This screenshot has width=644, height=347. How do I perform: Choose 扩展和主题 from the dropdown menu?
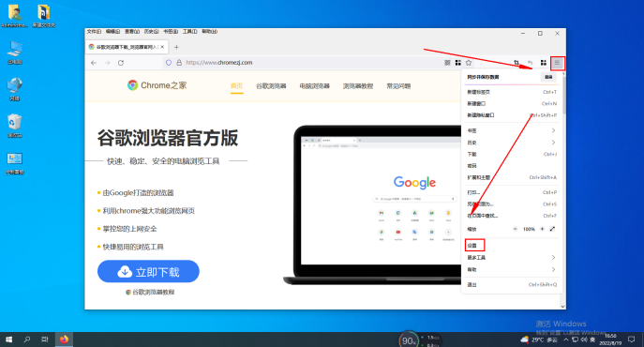pyautogui.click(x=512, y=177)
